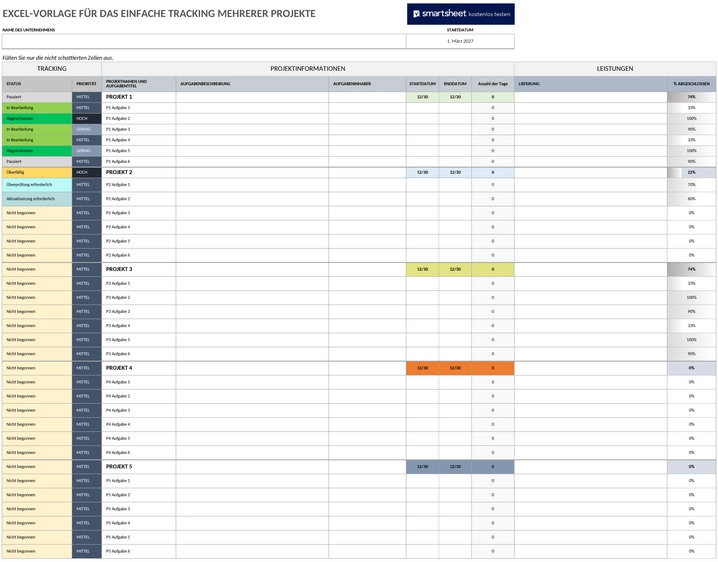This screenshot has width=718, height=562.
Task: Select the PROJEKT 3 name cell
Action: tap(139, 269)
